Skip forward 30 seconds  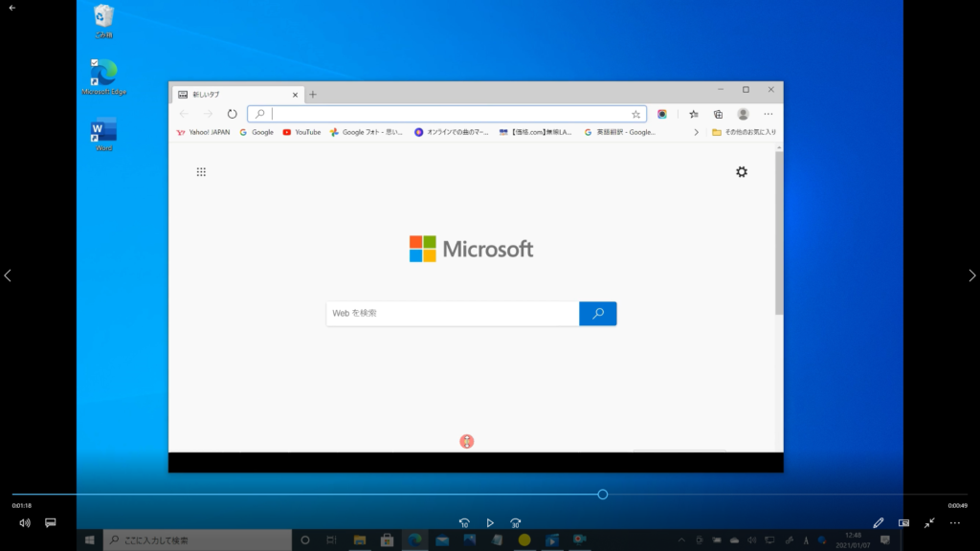(515, 523)
